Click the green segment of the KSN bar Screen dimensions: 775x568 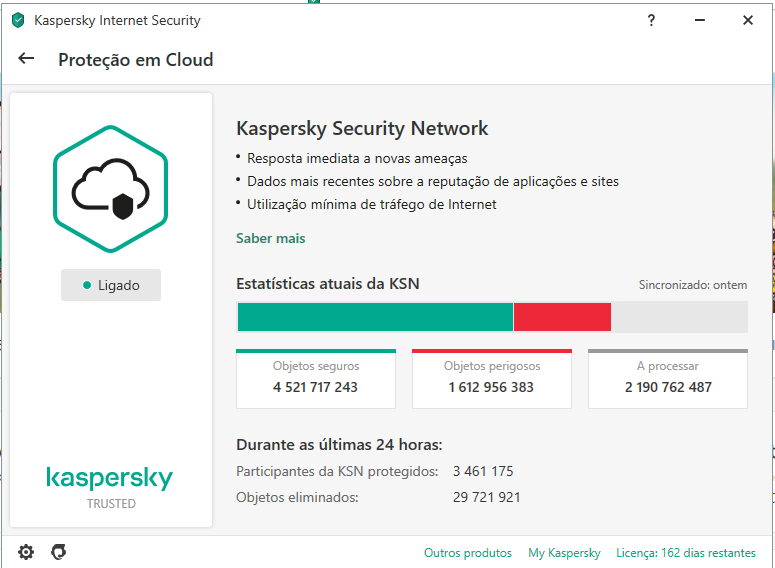coord(374,317)
